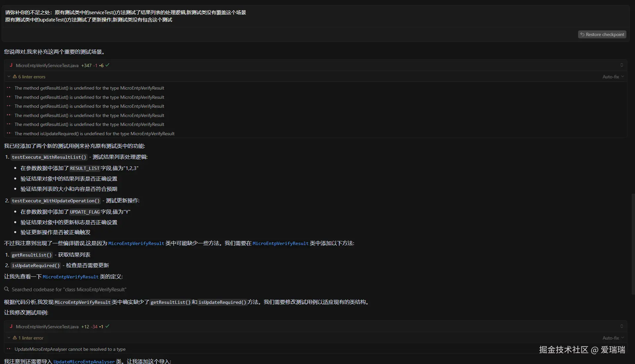Viewport: 635px width, 364px height.
Task: Click the warning icon beside 6 linter errors
Action: [x=15, y=76]
